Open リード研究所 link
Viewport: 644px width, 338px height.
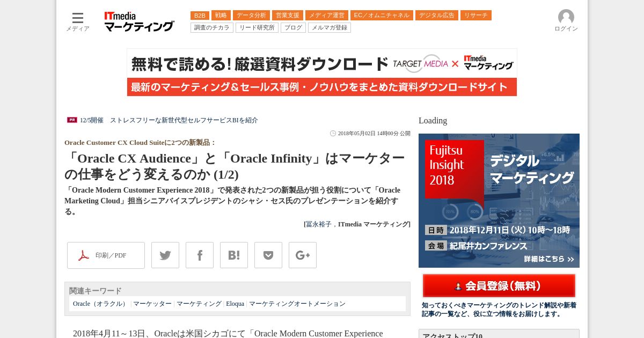257,27
